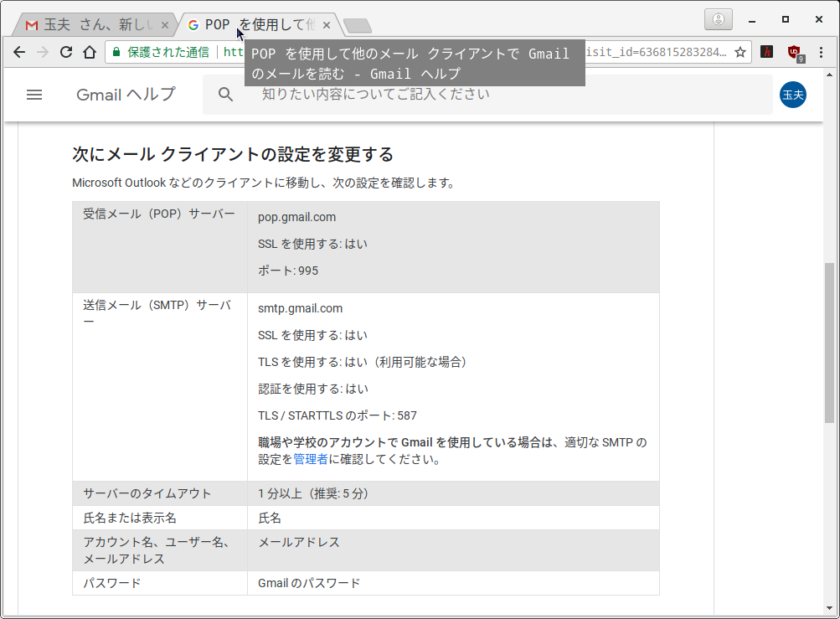Open the 管理者 link
Viewport: 840px width, 619px height.
point(310,459)
